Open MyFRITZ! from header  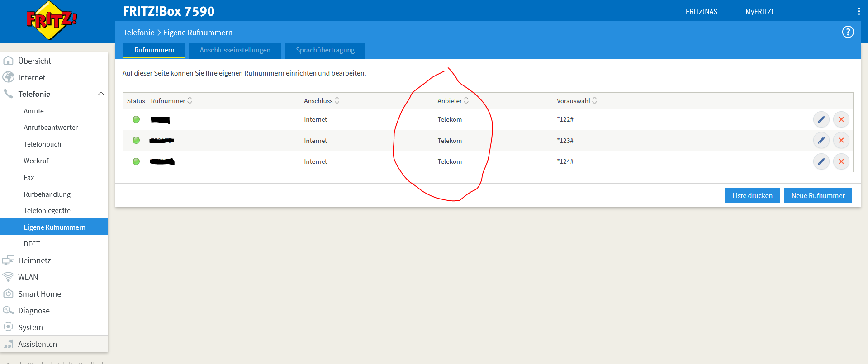point(759,12)
